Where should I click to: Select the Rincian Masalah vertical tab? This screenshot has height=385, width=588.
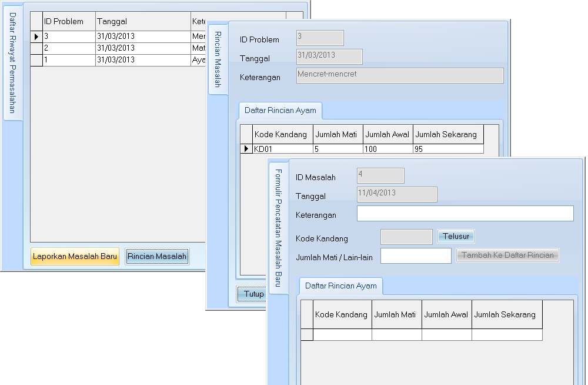tap(218, 59)
